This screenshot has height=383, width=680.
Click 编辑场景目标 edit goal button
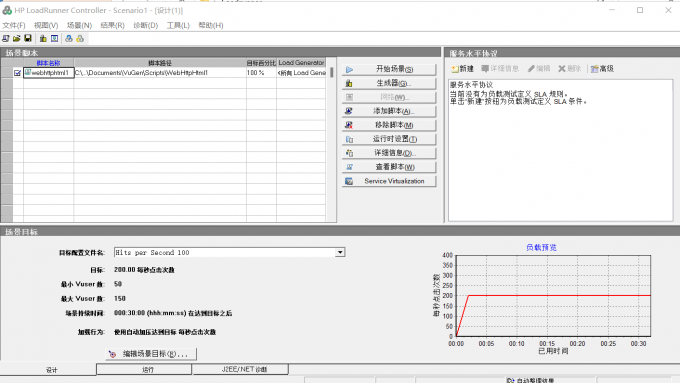pyautogui.click(x=151, y=354)
